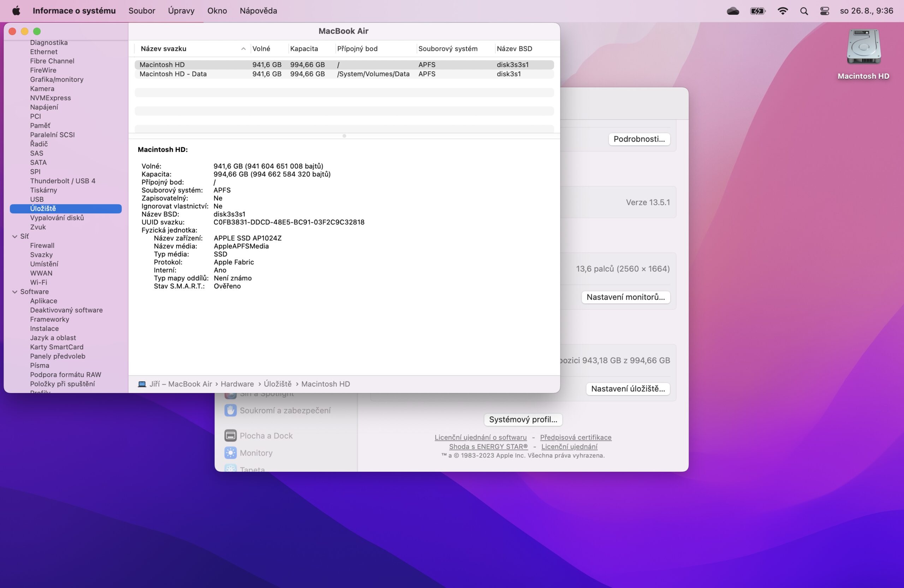Open Control Center icon in menu bar
This screenshot has width=904, height=588.
pos(824,11)
